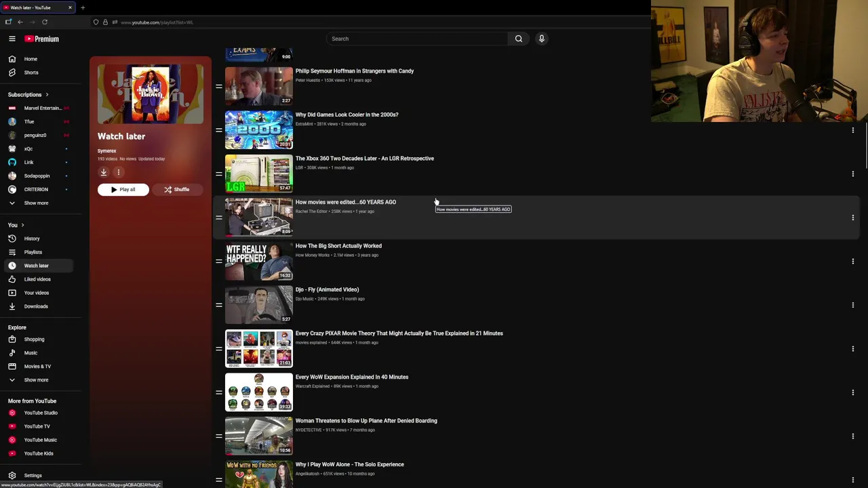The image size is (868, 488).
Task: Start voice search with microphone
Action: pyautogui.click(x=541, y=39)
